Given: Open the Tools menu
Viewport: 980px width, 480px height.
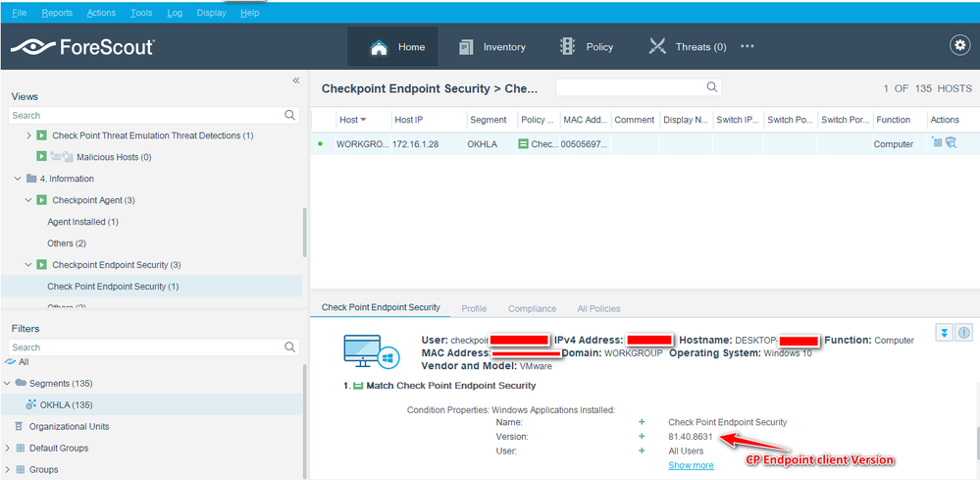Looking at the screenshot, I should (141, 13).
